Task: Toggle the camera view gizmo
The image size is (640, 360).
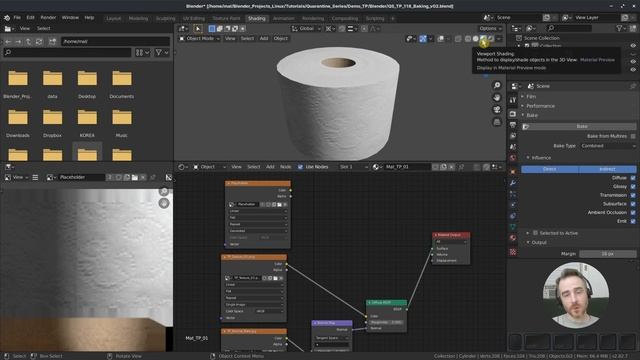Action: point(497,110)
